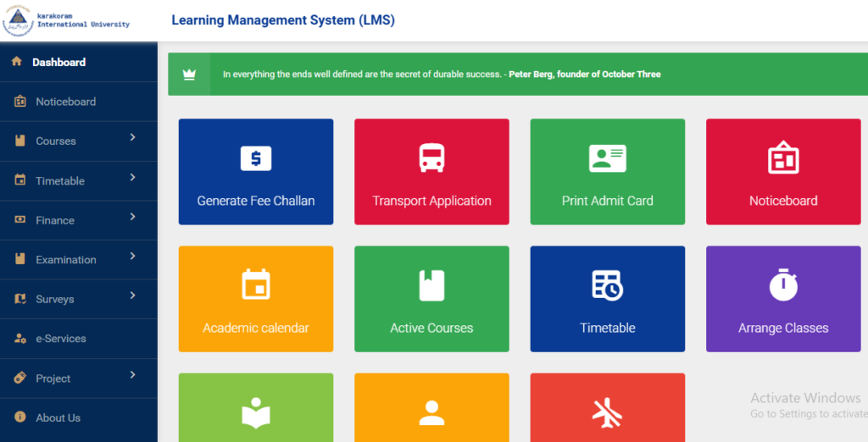
Task: Open Dashboard in the sidebar
Action: [x=79, y=62]
